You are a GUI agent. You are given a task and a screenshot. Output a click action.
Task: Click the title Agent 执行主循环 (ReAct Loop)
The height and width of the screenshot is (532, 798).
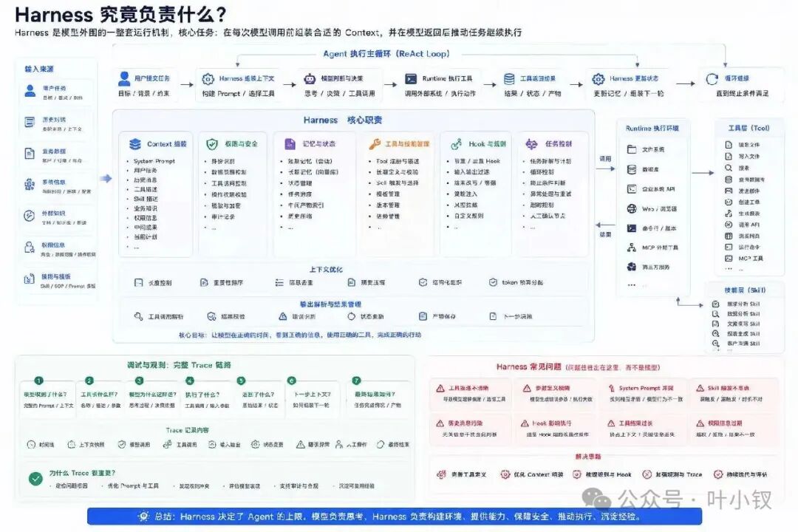386,54
